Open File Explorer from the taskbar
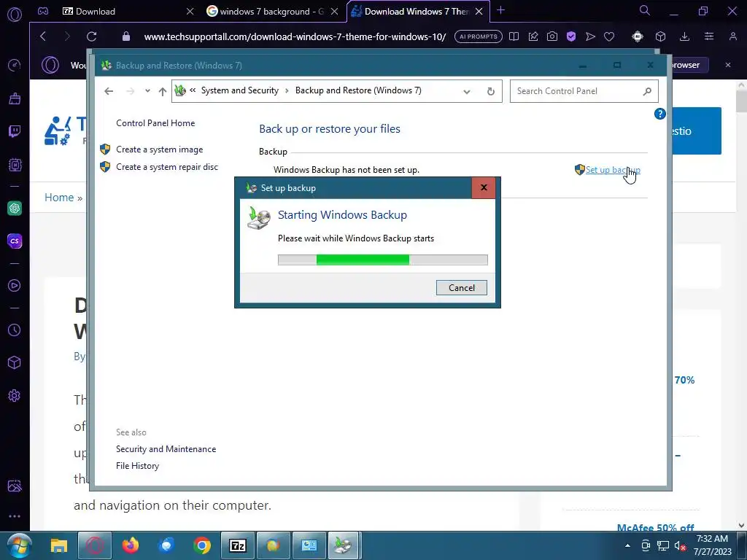Viewport: 747px width, 560px height. (x=59, y=545)
